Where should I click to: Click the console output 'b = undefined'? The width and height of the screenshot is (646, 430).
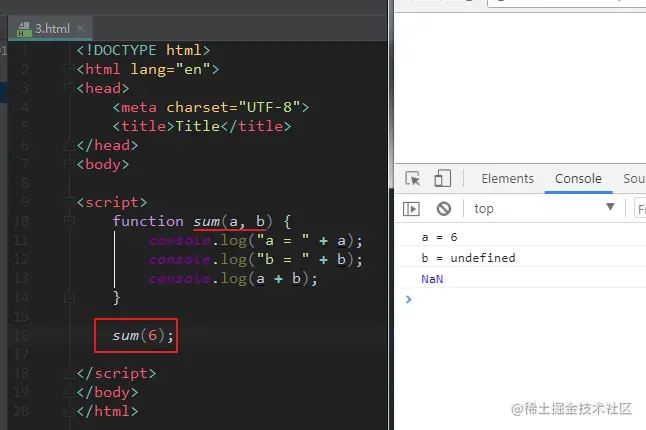468,258
